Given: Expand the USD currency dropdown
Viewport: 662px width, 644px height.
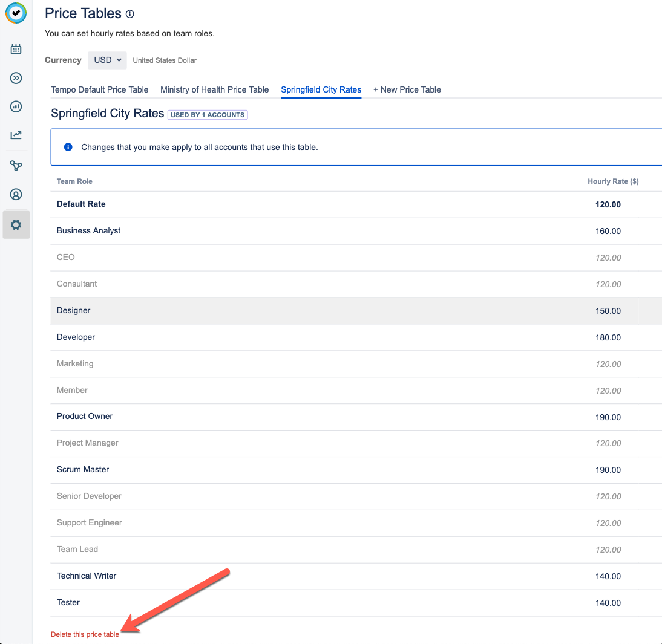Looking at the screenshot, I should point(107,60).
